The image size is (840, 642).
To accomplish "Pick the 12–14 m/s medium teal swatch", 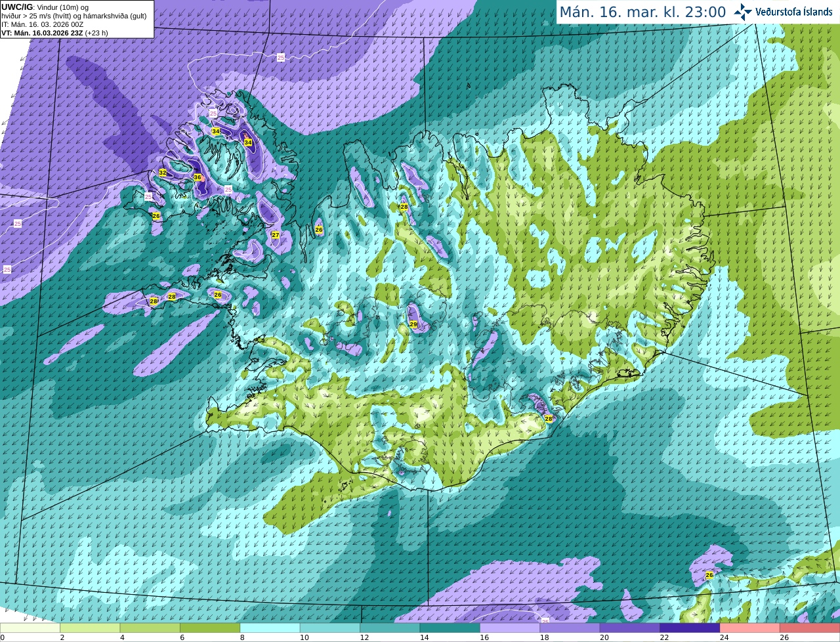I will (390, 628).
